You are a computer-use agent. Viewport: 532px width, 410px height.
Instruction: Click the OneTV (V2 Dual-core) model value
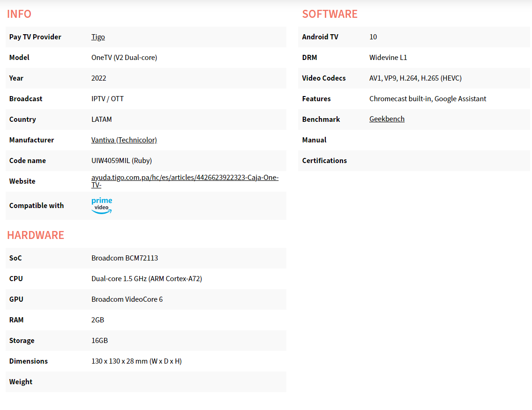pyautogui.click(x=124, y=58)
